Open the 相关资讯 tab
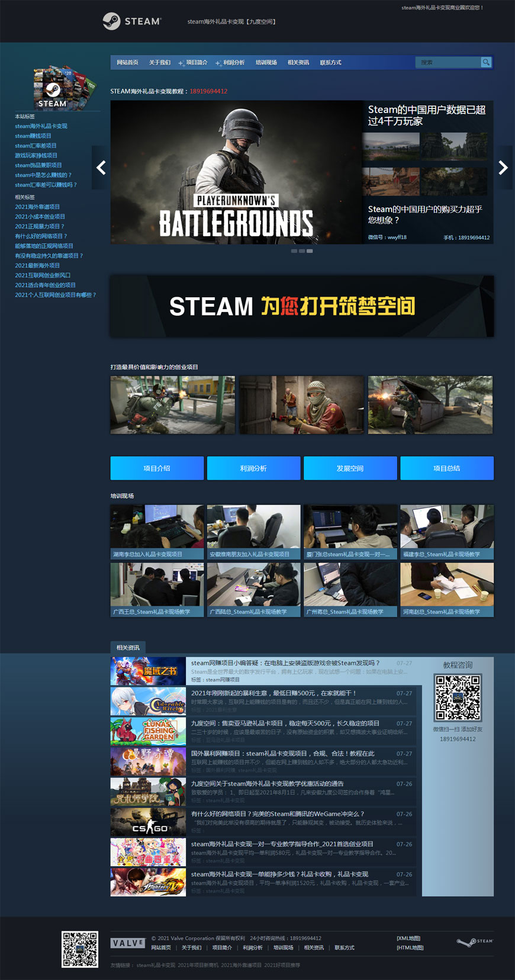515x980 pixels. [128, 647]
